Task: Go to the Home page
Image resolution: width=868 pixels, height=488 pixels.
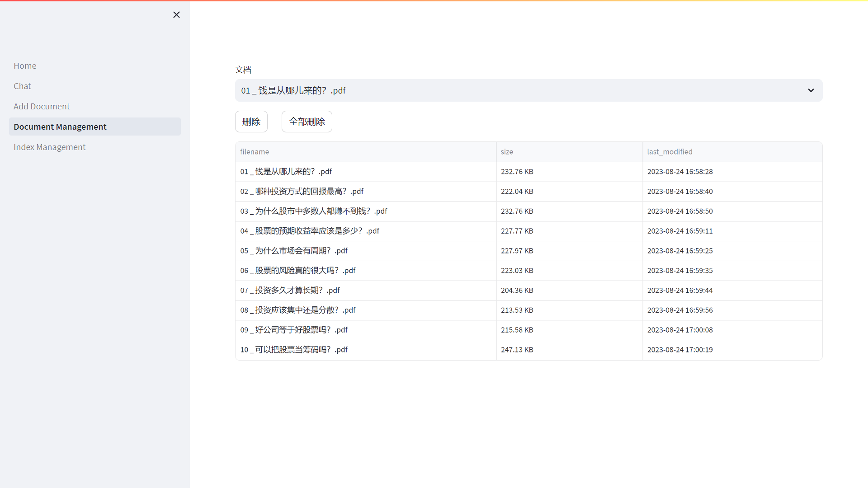Action: (25, 66)
